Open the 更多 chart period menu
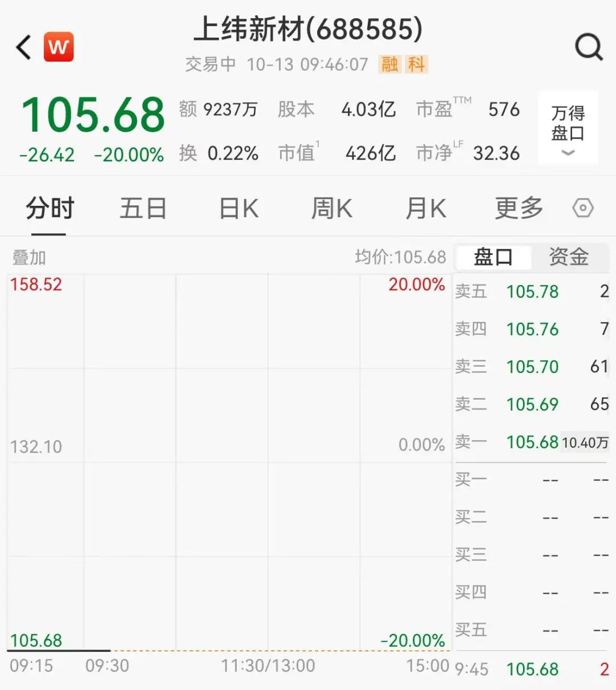The image size is (616, 690). point(518,208)
